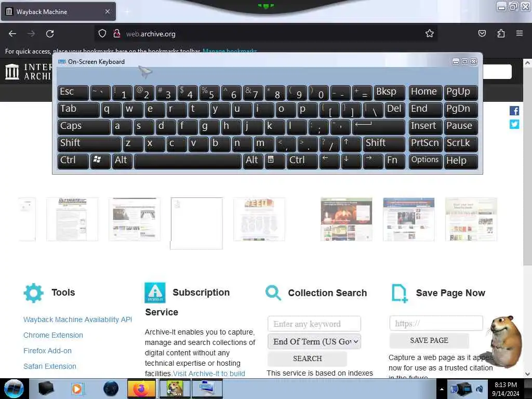The width and height of the screenshot is (532, 399).
Task: Click the right arrow key on keyboard
Action: 373,161
